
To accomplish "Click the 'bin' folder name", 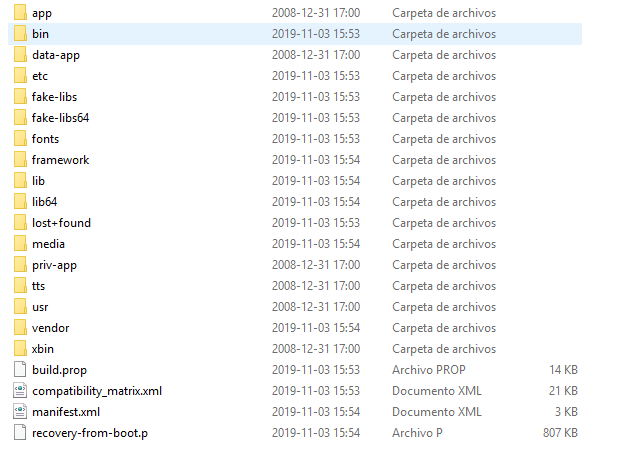I will pos(40,34).
